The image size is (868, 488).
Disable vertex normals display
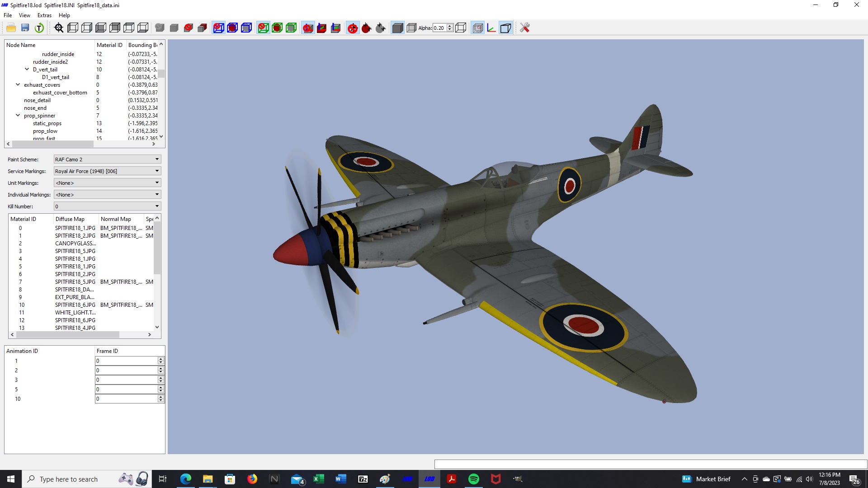[x=353, y=28]
